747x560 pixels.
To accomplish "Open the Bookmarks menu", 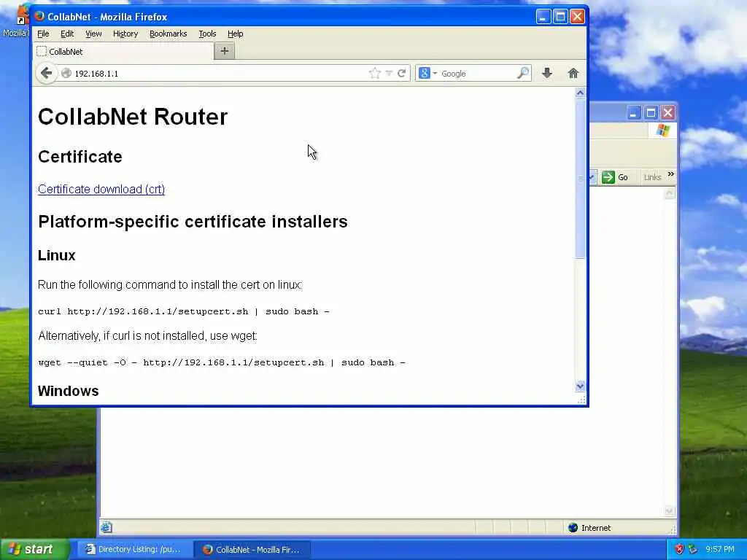I will 169,34.
